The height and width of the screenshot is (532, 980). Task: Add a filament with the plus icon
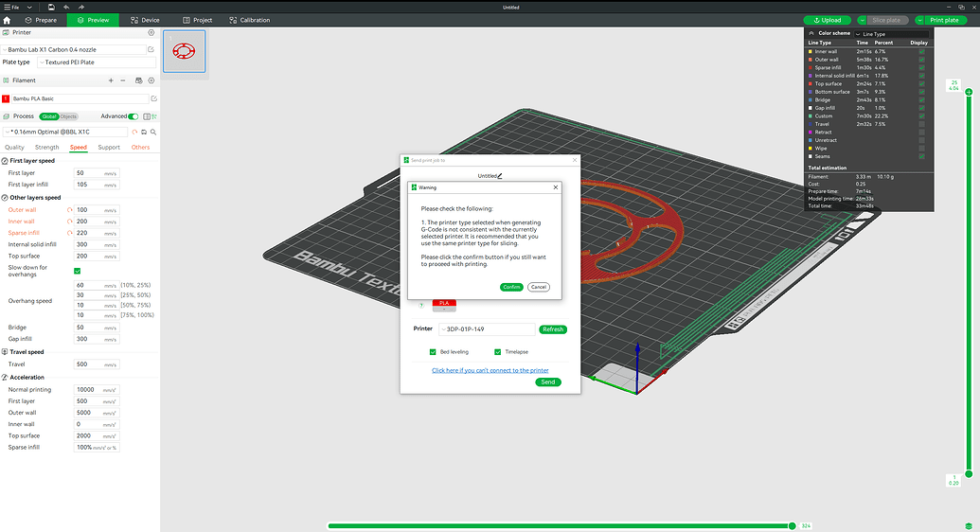(111, 80)
